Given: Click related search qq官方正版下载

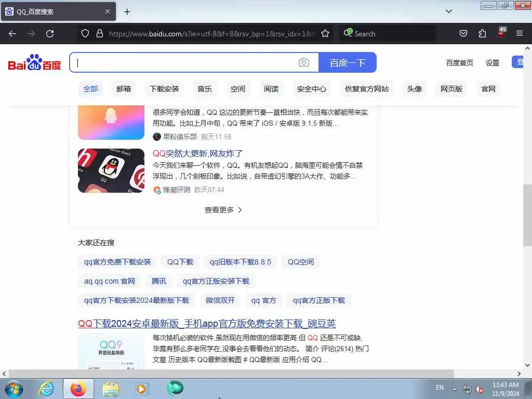Looking at the screenshot, I should pos(319,301).
